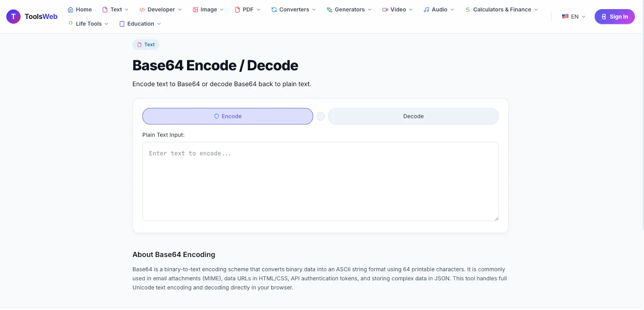This screenshot has width=644, height=310.
Task: Expand the Life Tools chevron
Action: point(106,24)
